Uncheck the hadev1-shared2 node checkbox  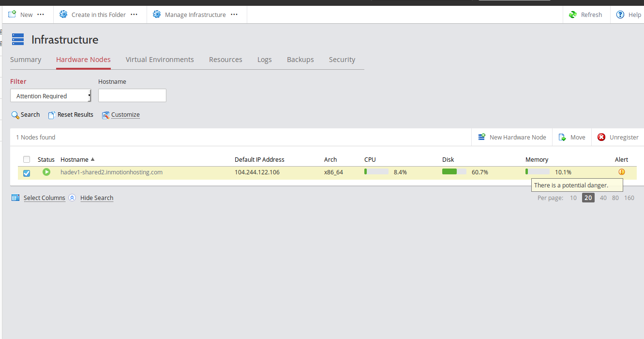[x=27, y=173]
